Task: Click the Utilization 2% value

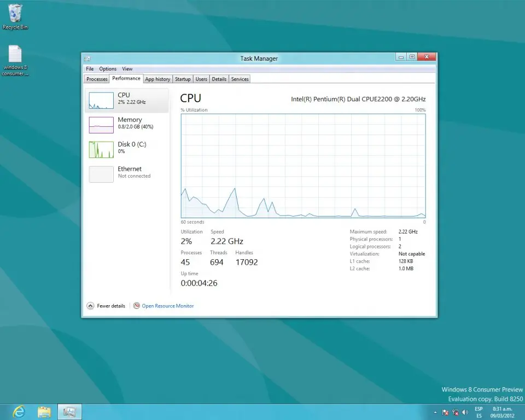Action: pos(186,242)
